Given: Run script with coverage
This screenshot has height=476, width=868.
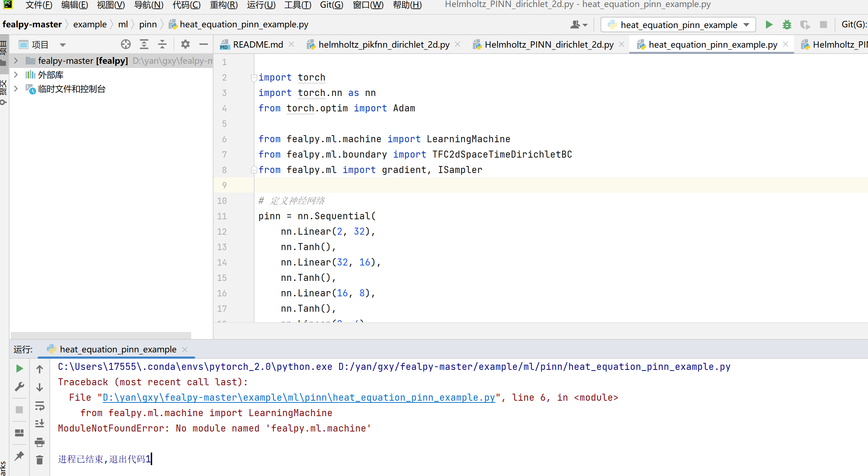Looking at the screenshot, I should [805, 25].
